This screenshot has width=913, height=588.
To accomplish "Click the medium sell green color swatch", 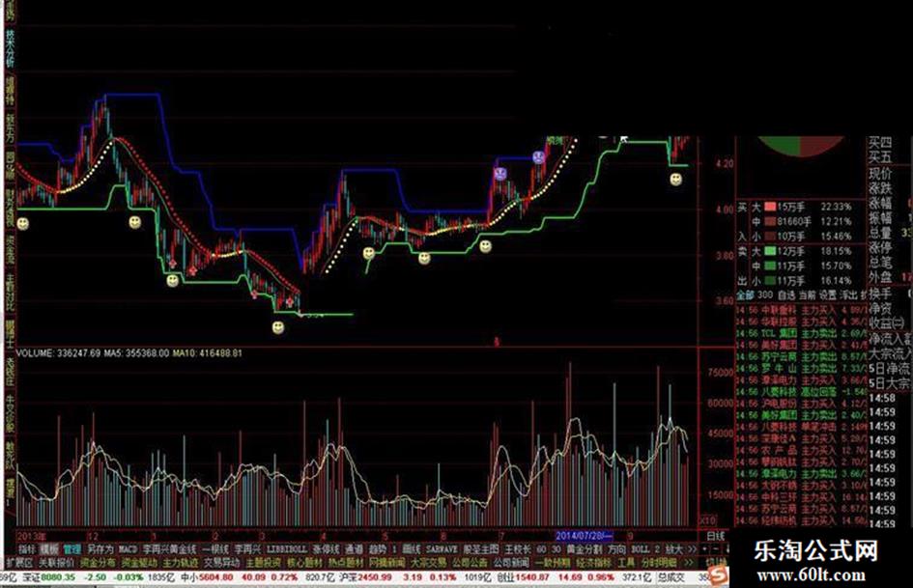I will 770,266.
